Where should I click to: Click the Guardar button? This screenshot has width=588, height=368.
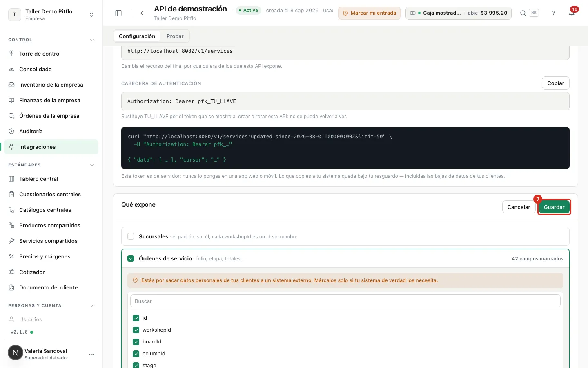coord(554,207)
